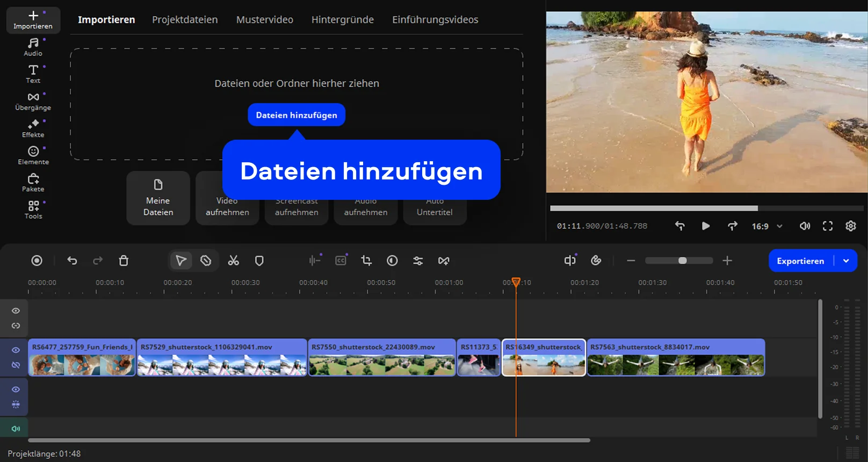Open the crop tool in toolbar
The image size is (868, 462).
(x=366, y=261)
